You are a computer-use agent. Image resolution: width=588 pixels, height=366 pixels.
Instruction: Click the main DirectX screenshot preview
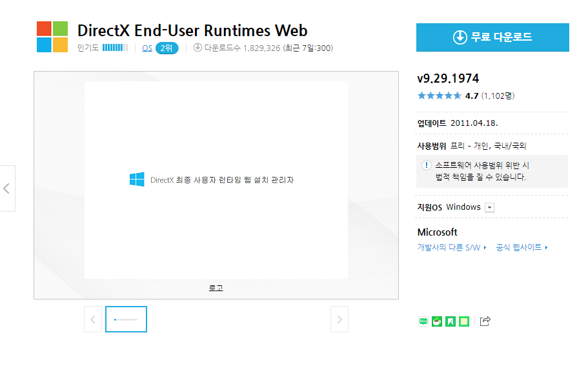216,180
